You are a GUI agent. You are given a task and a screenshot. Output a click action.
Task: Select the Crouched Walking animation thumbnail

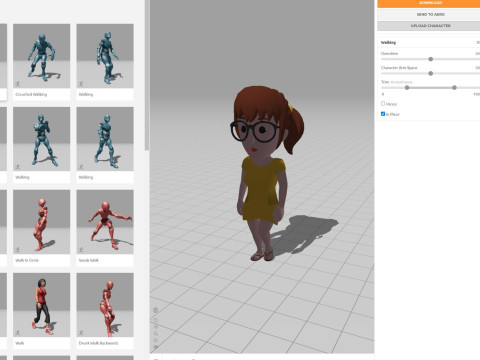pos(41,56)
